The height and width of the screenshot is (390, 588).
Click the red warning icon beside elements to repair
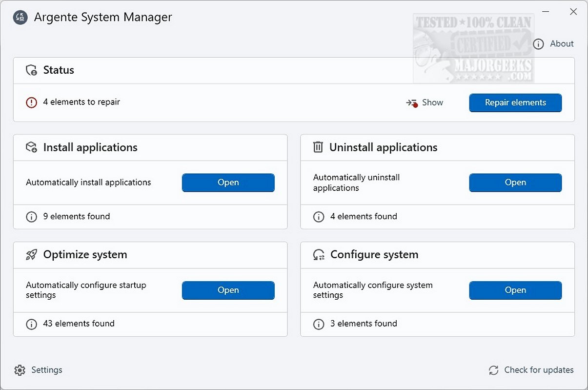(x=31, y=103)
